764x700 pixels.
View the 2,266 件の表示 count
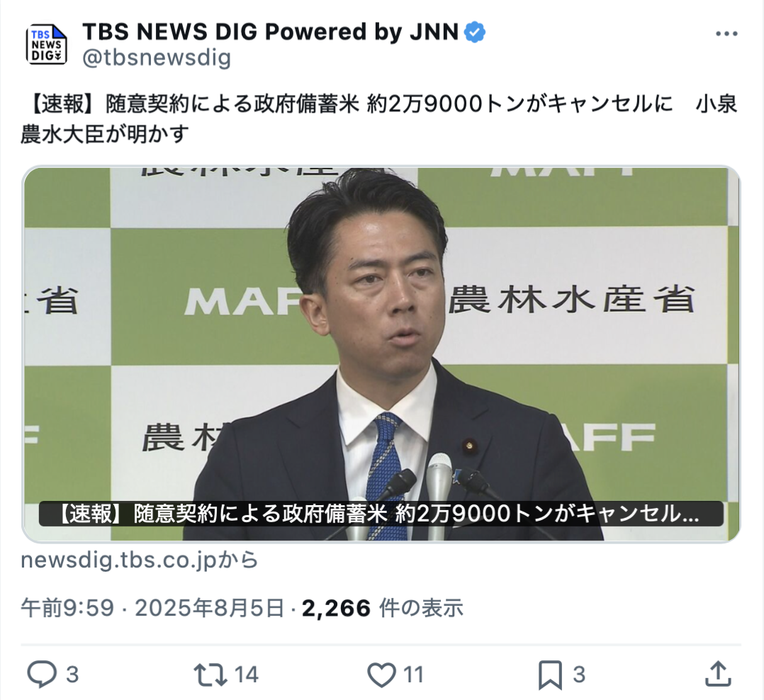pyautogui.click(x=383, y=608)
